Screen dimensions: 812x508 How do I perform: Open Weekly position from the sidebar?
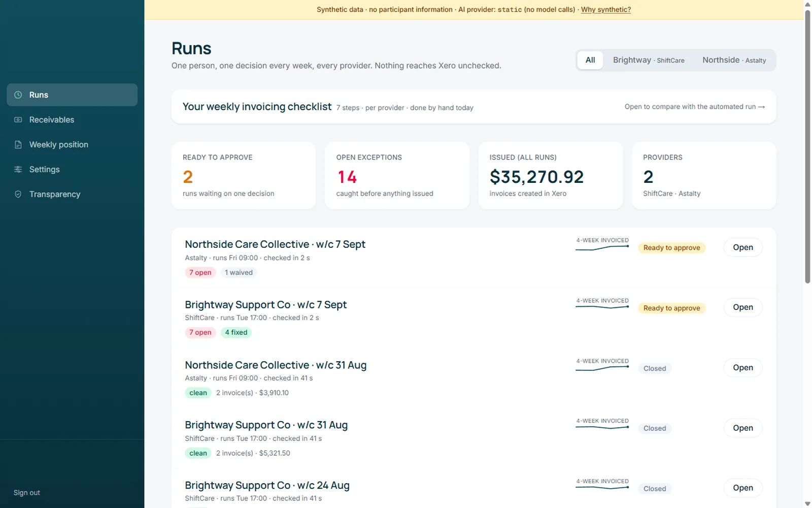click(x=72, y=145)
